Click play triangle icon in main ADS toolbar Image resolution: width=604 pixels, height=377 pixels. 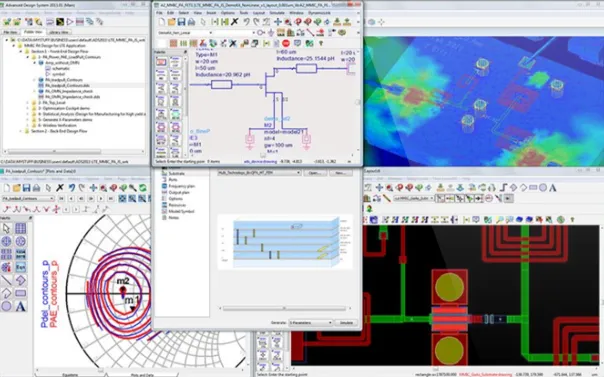(70, 22)
